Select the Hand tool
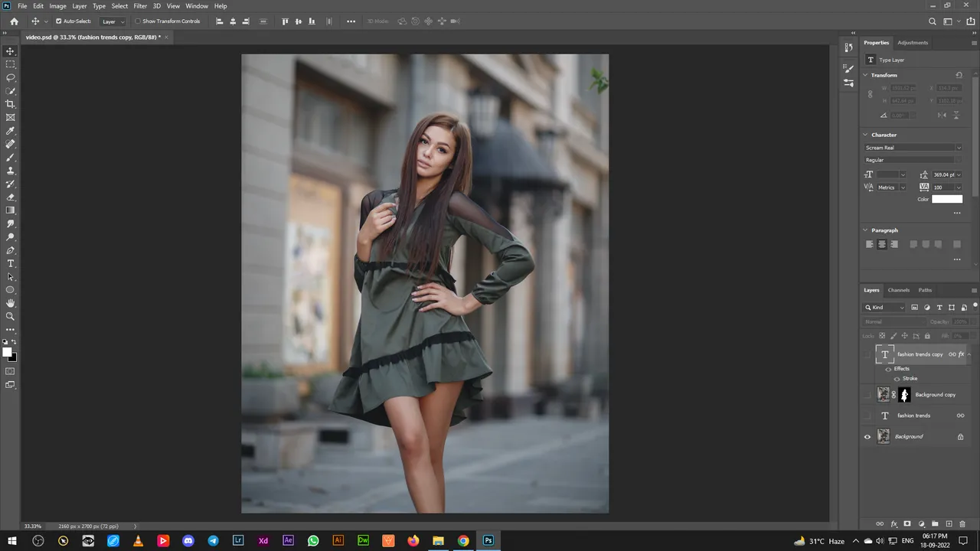Screen dimensions: 980x551 coord(10,303)
